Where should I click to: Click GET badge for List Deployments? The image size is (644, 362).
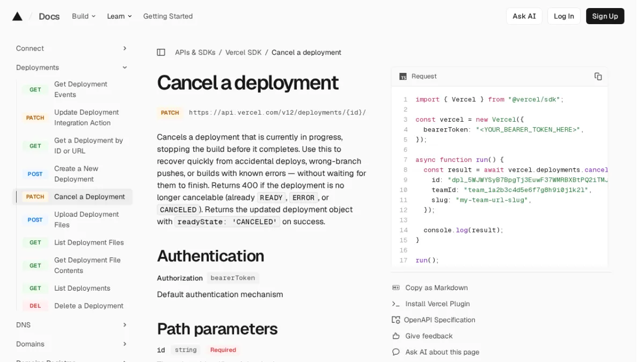click(35, 289)
